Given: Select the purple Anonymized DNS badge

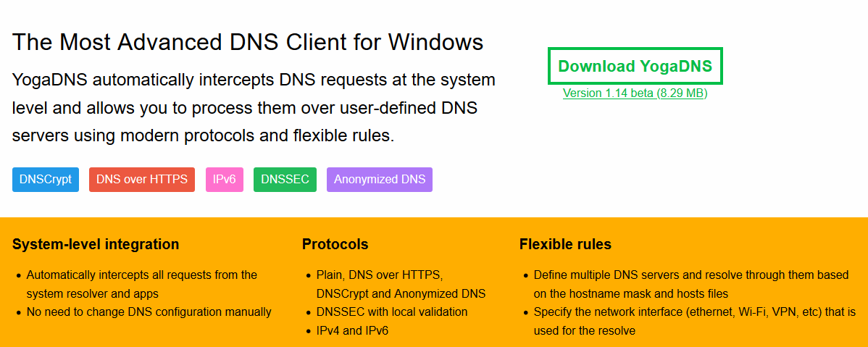Looking at the screenshot, I should (x=379, y=180).
